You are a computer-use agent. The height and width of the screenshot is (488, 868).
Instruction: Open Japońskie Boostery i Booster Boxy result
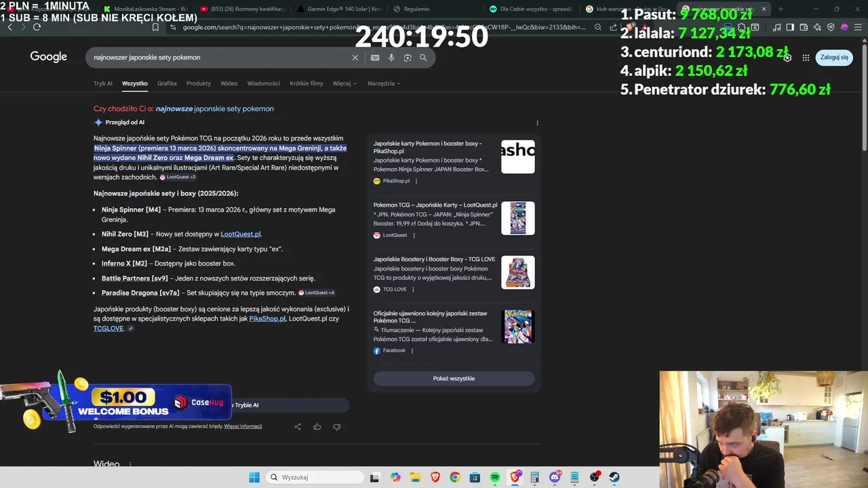[435, 259]
